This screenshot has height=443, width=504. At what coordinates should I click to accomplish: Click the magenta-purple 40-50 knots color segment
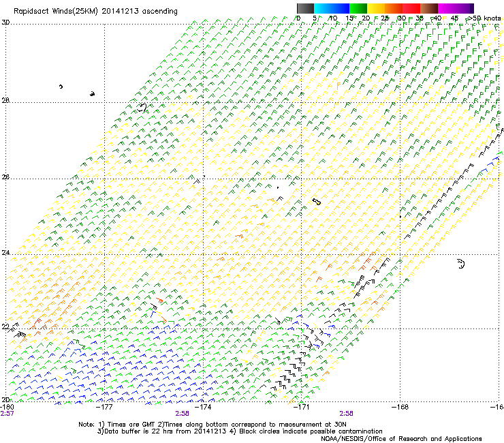click(456, 8)
